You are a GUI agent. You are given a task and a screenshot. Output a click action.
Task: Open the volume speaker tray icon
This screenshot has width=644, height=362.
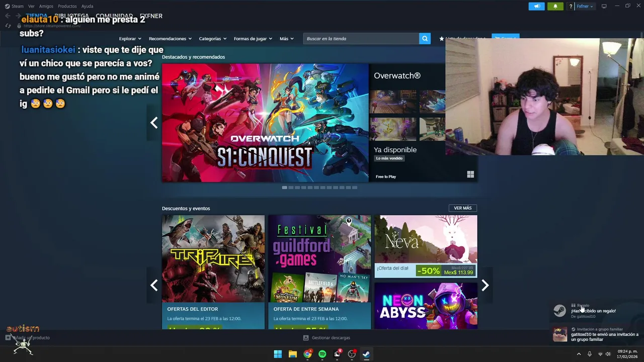[608, 354]
